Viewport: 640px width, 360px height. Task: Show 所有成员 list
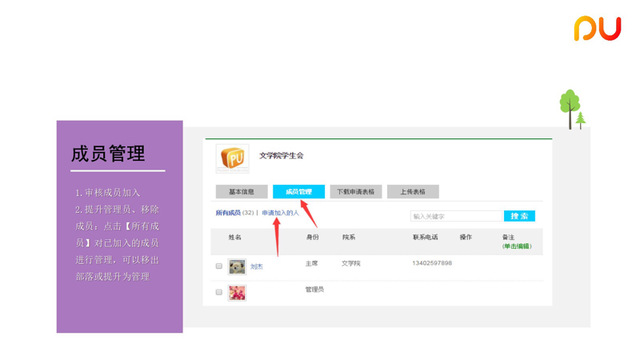coord(228,213)
